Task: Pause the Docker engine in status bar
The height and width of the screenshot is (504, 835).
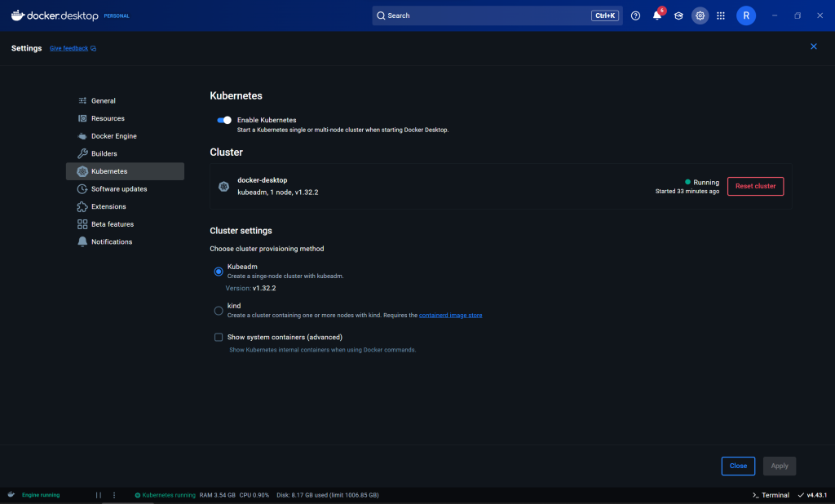Action: (x=99, y=495)
